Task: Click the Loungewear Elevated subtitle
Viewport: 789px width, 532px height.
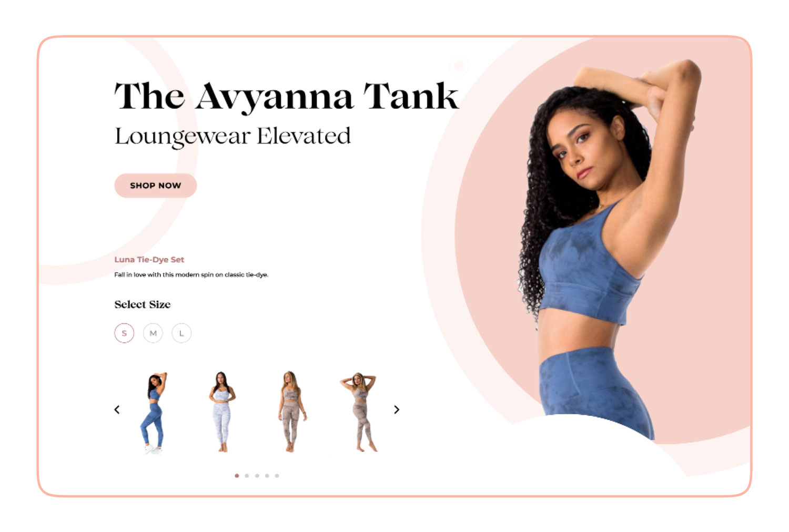Action: pos(232,136)
